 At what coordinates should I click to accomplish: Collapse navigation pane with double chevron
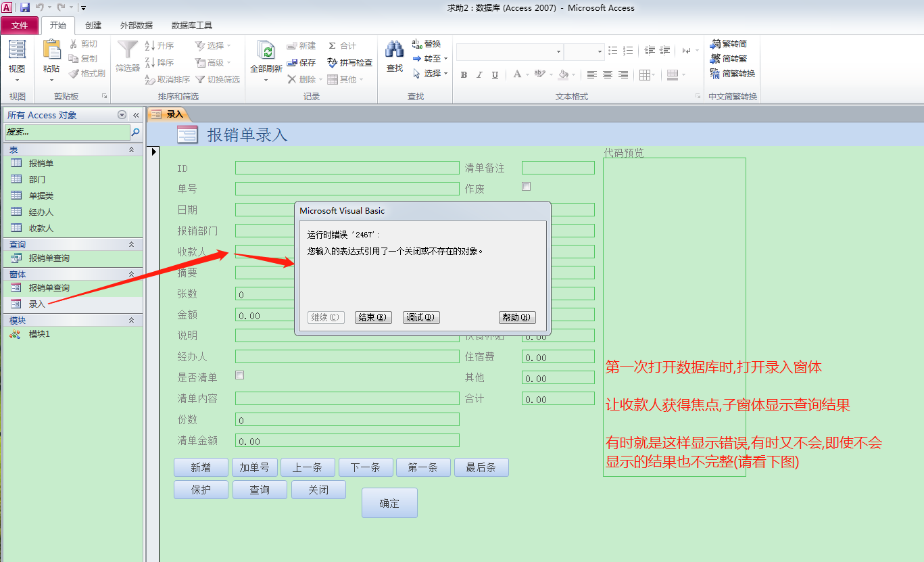tap(136, 115)
